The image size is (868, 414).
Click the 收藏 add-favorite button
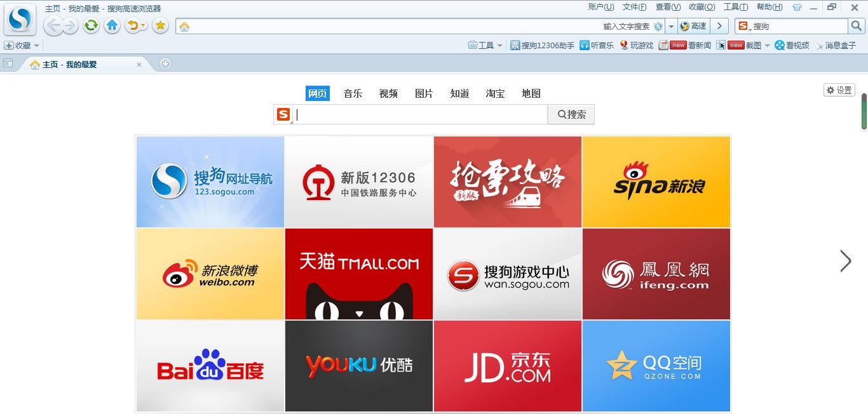pyautogui.click(x=18, y=46)
